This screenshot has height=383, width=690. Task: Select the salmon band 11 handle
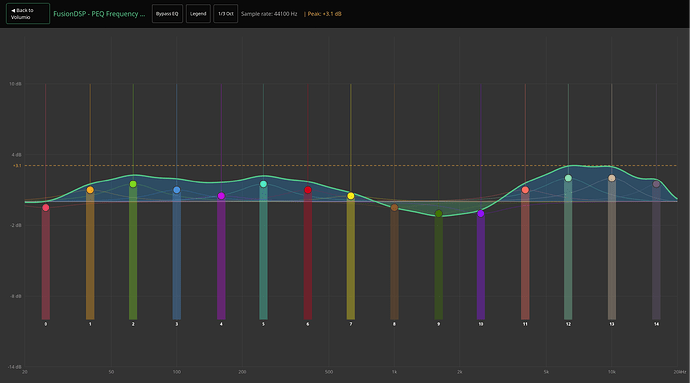(525, 190)
